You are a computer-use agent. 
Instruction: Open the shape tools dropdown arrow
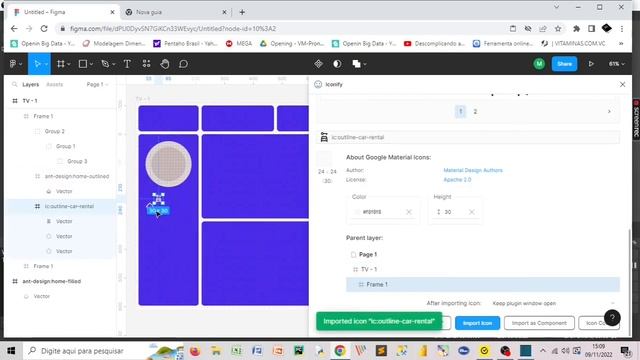click(x=91, y=64)
